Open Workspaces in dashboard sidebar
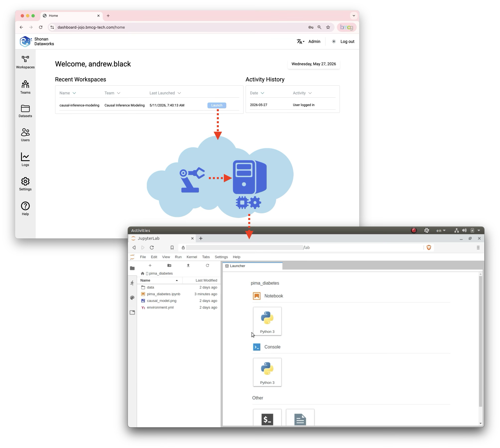 point(25,62)
